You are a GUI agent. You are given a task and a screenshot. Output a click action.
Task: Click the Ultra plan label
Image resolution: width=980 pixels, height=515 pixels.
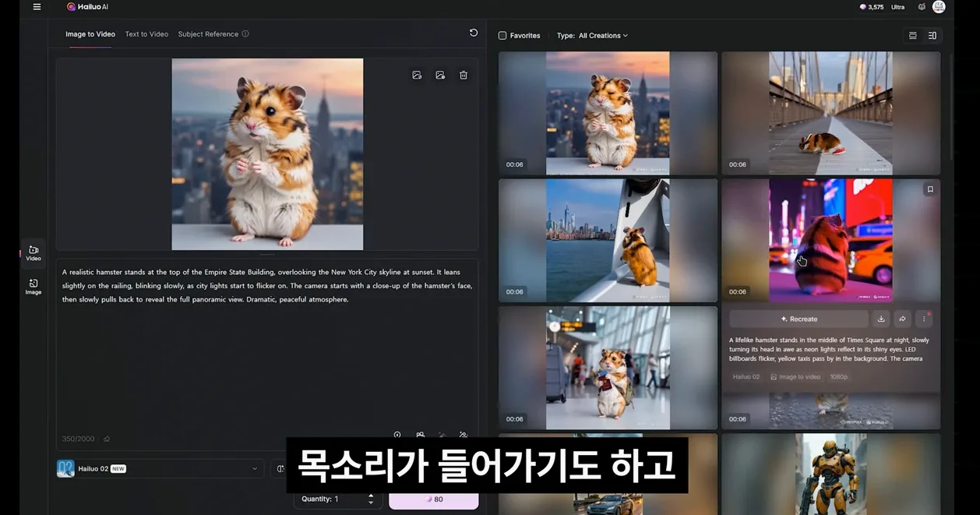point(898,7)
